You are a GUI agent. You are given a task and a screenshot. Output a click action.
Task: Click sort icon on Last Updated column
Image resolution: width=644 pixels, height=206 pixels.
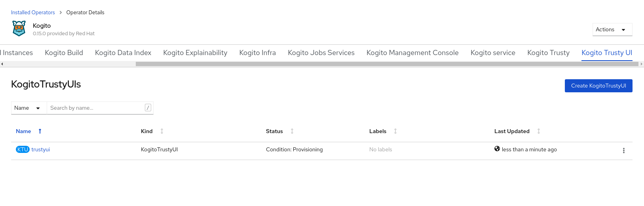(539, 131)
